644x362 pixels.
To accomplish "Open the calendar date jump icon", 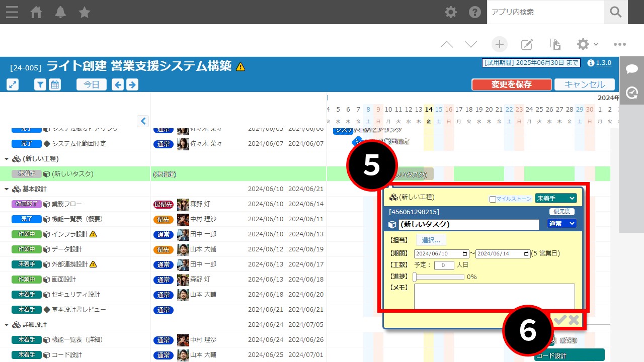I will tap(55, 84).
